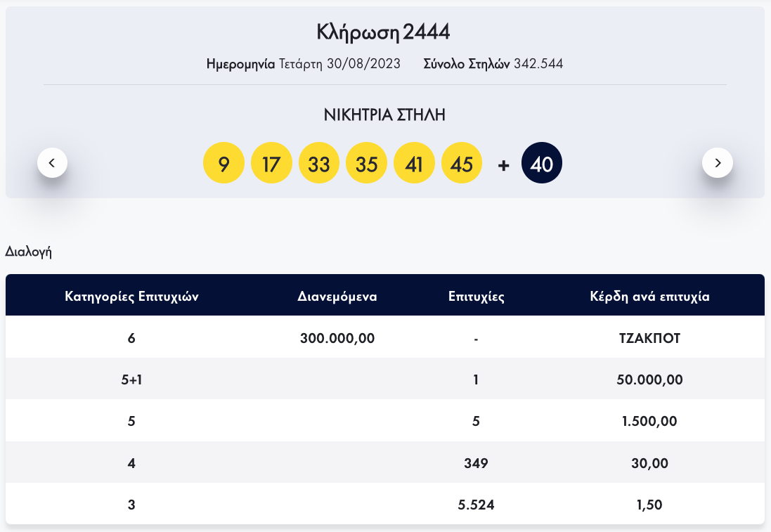Select the yellow ball numbered 35
Viewport: 771px width, 532px height.
(x=367, y=164)
